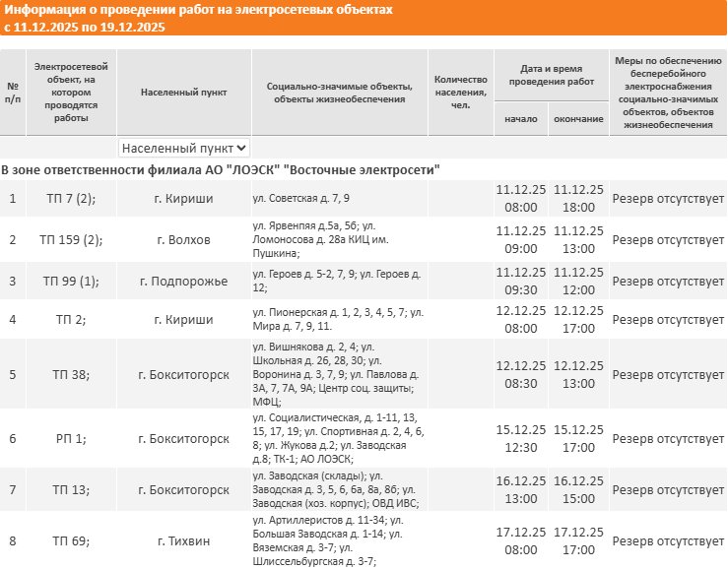The height and width of the screenshot is (570, 728).
Task: Select "г. Кириши" in row 4
Action: pos(184,320)
